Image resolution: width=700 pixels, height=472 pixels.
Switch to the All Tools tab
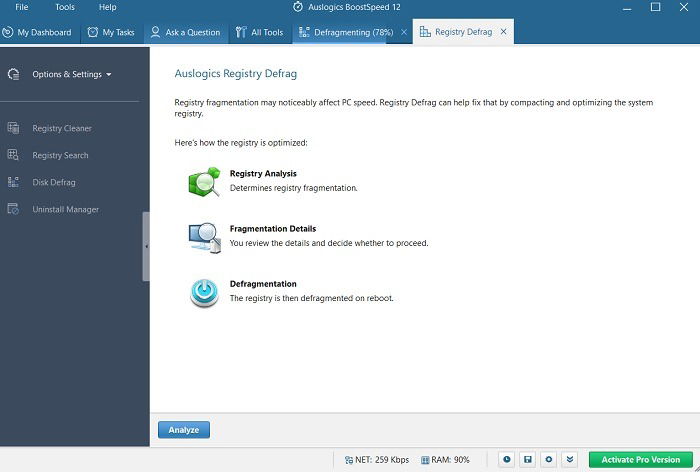point(260,32)
